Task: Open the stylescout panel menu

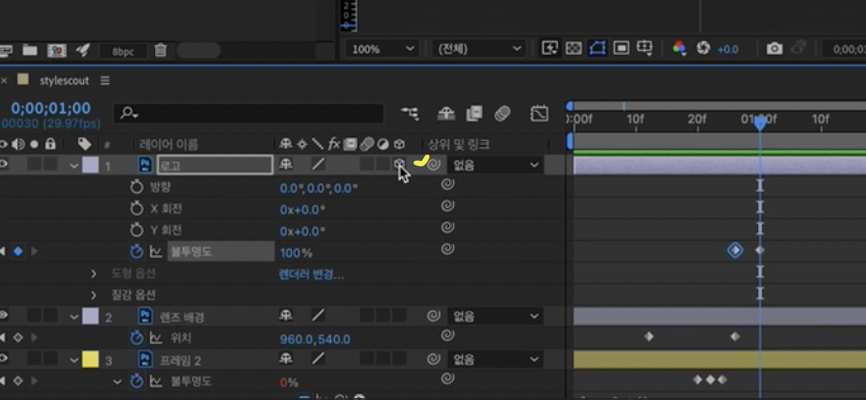Action: pos(105,81)
